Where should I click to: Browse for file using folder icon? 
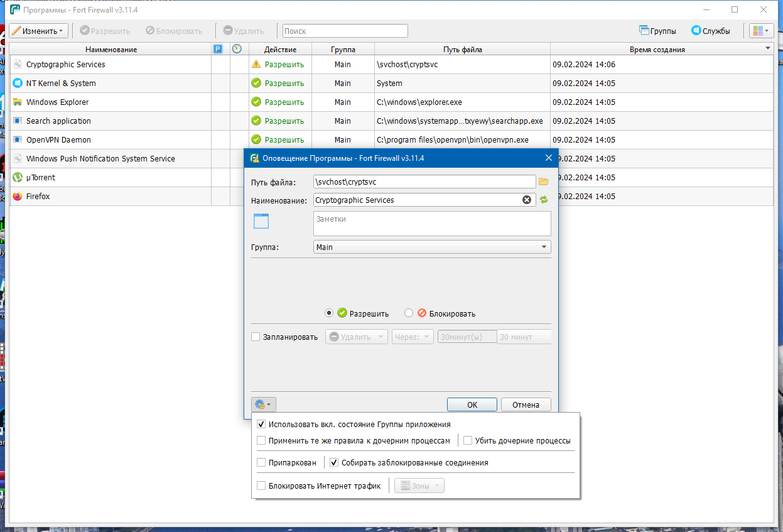click(x=543, y=182)
